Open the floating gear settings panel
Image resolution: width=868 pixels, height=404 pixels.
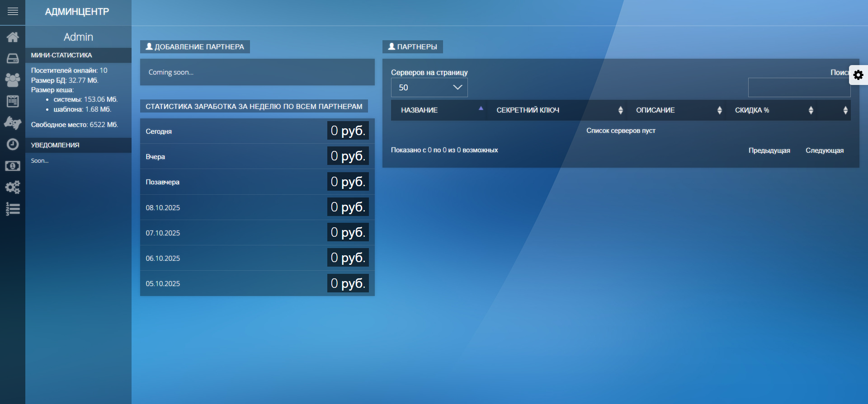pyautogui.click(x=858, y=75)
